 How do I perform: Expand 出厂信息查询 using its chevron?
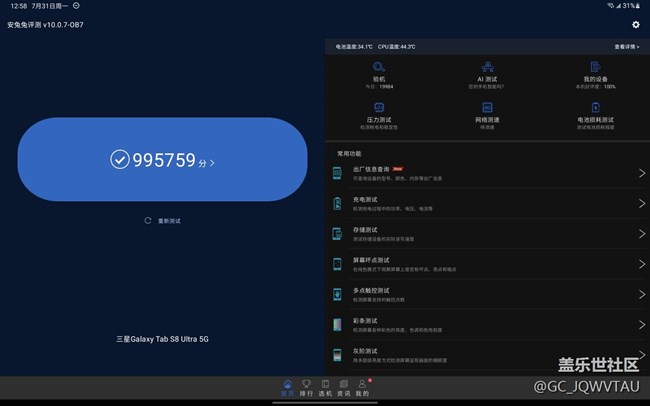(641, 174)
